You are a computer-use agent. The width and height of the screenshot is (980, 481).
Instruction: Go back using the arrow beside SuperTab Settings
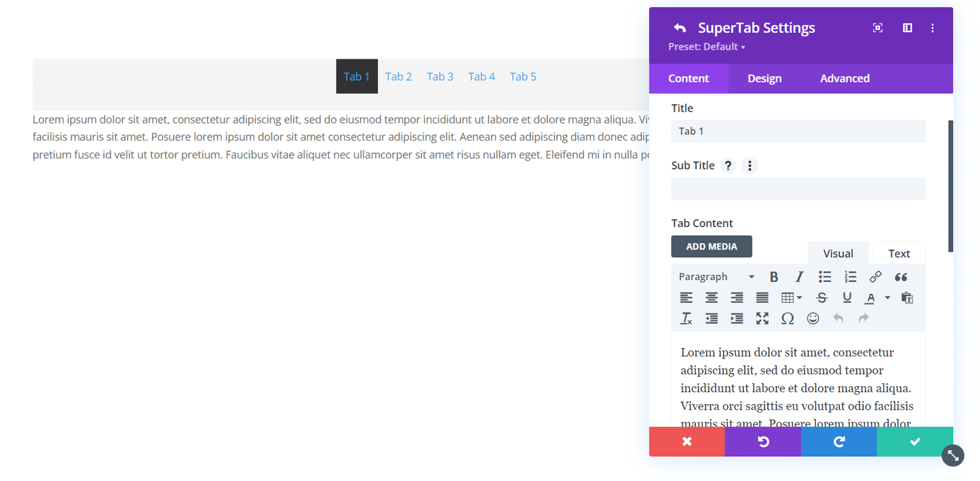click(x=679, y=28)
